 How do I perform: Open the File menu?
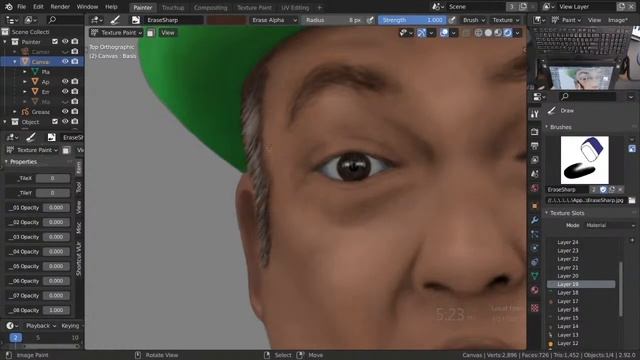click(22, 7)
